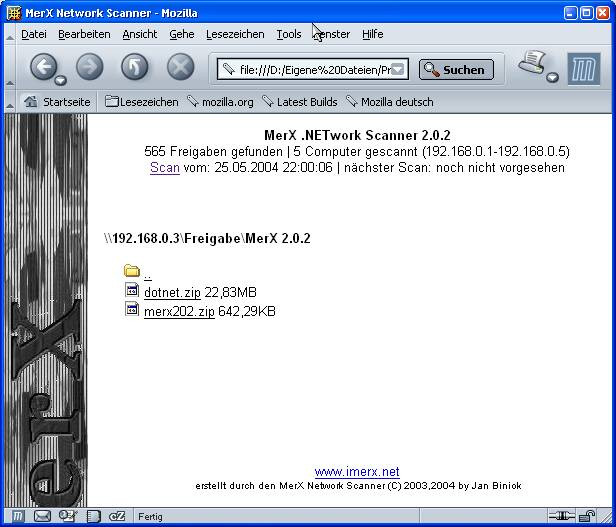Go to parent folder via the '..' link

click(148, 276)
